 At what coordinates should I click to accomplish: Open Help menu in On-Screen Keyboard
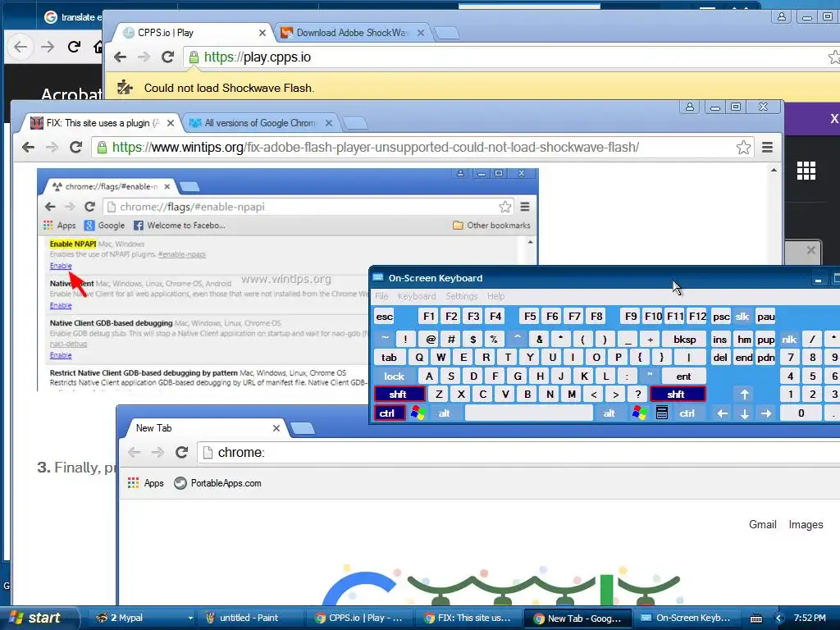pyautogui.click(x=495, y=296)
